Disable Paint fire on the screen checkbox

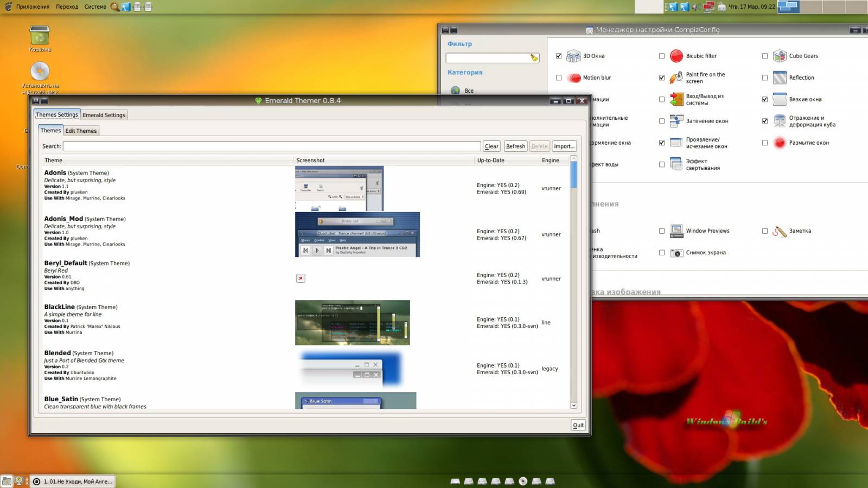coord(662,78)
